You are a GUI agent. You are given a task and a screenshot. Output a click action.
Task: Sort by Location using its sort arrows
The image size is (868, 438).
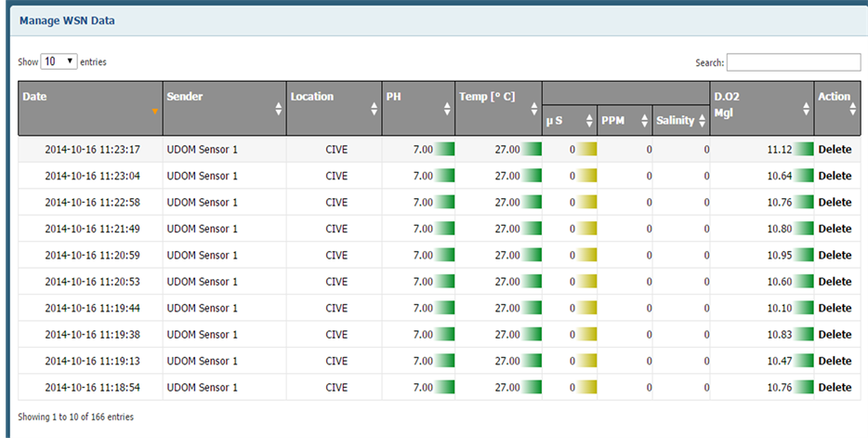(375, 109)
